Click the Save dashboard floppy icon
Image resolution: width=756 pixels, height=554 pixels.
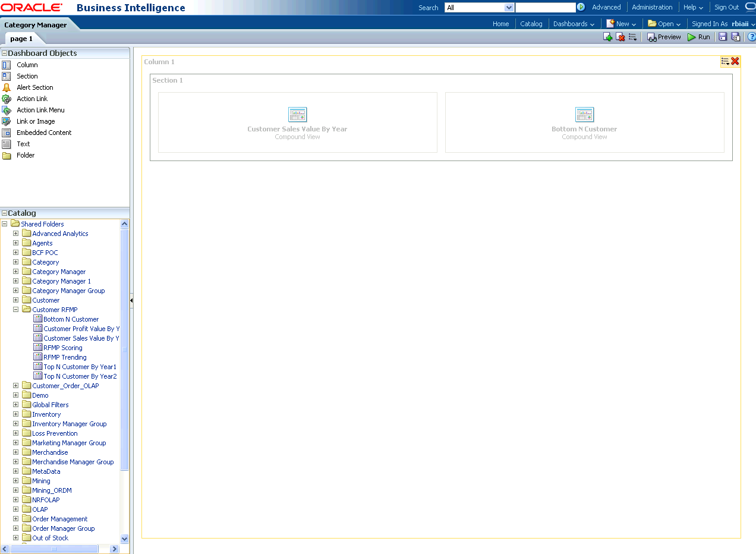coord(723,37)
